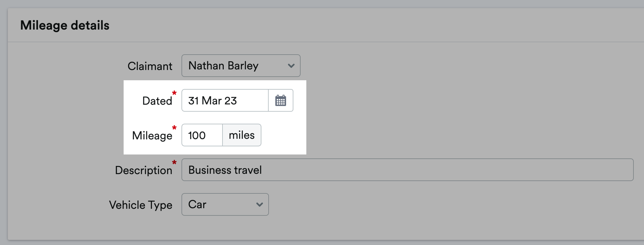The image size is (644, 245).
Task: Click the Vehicle Type label text
Action: click(x=140, y=205)
